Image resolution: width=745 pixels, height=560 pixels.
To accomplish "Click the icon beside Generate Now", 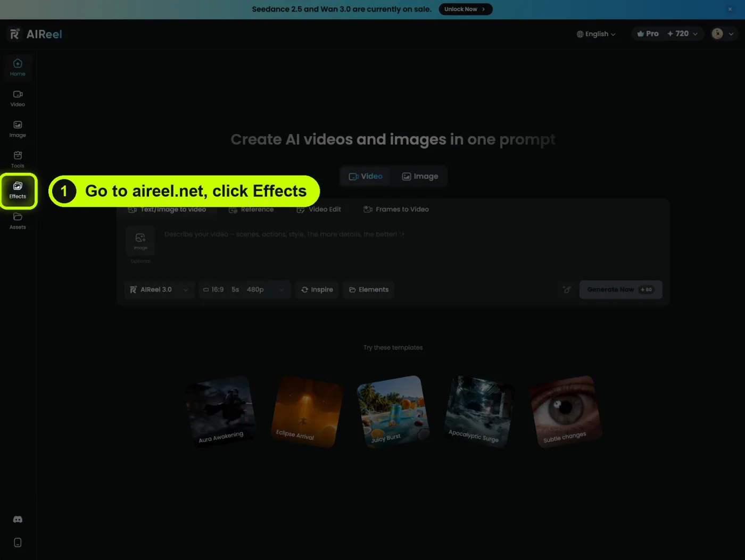I will [567, 289].
